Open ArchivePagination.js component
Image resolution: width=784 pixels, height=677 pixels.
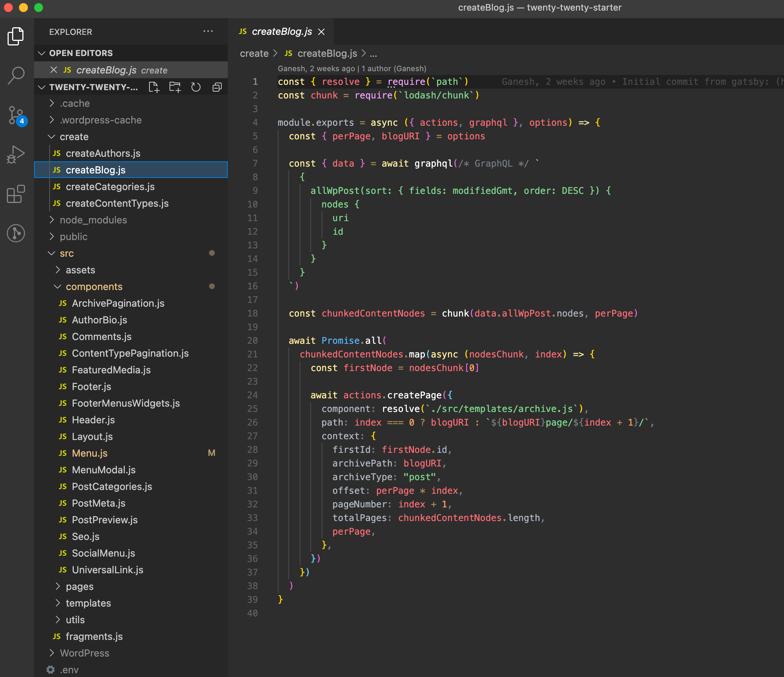tap(131, 303)
